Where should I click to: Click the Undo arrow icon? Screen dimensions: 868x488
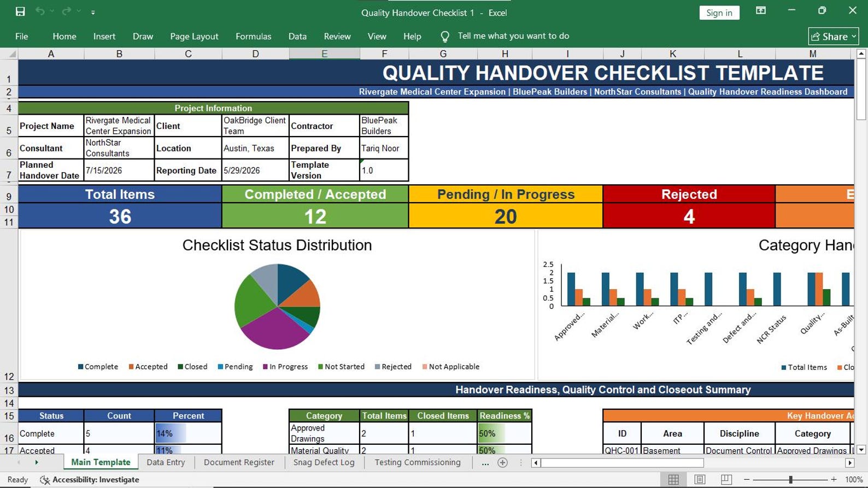(x=40, y=11)
